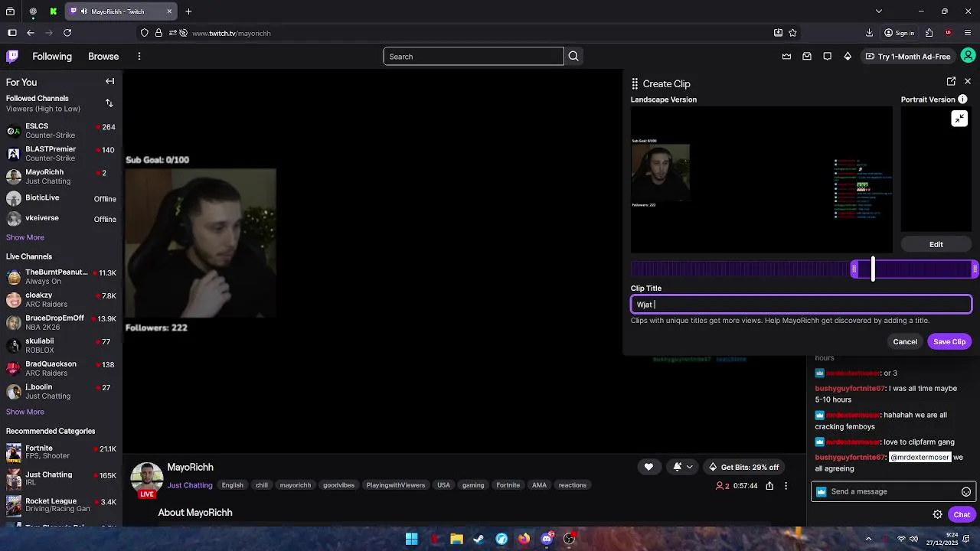Open the user avatar menu
The image size is (980, 551).
[x=969, y=56]
